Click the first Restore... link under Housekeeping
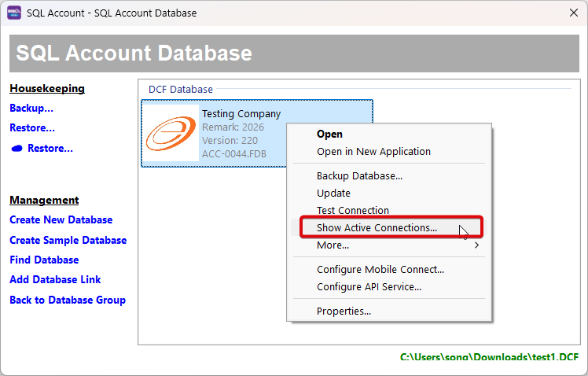Image resolution: width=588 pixels, height=376 pixels. [32, 128]
